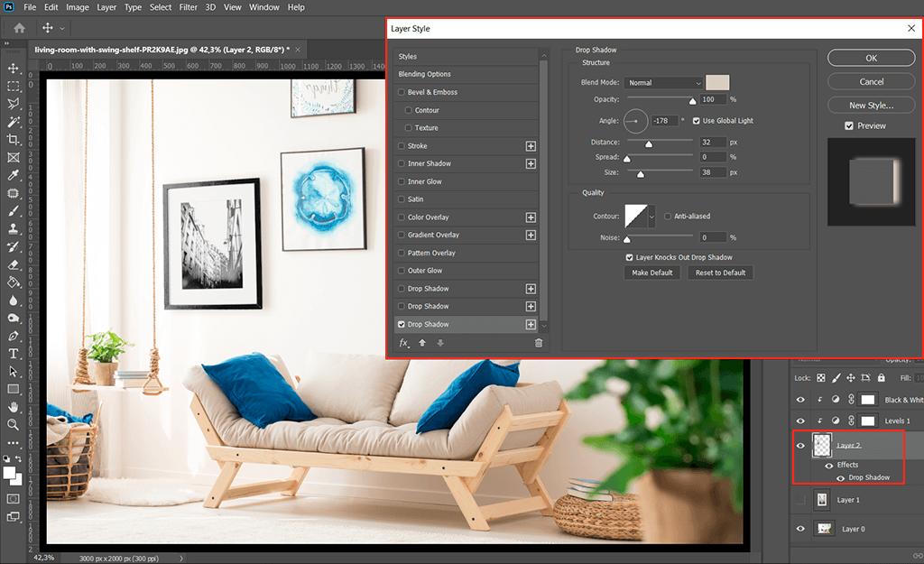Open the Window menu
This screenshot has height=564, width=924.
pos(264,7)
